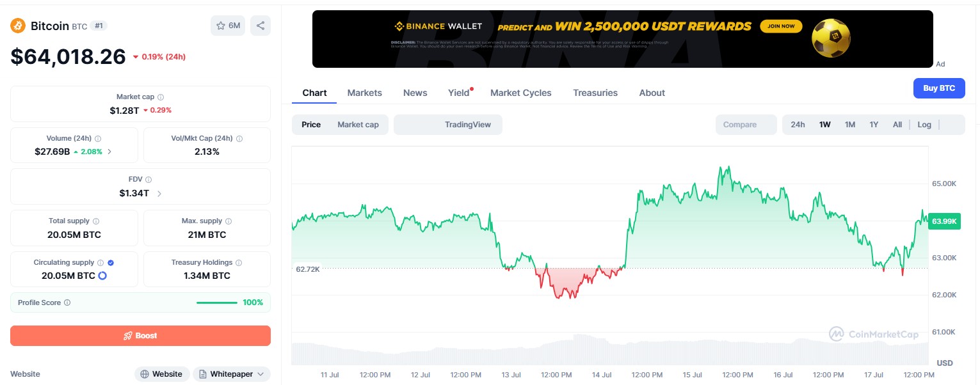Screen dimensions: 980x385
Task: Expand the FDV details chevron
Action: (x=159, y=193)
